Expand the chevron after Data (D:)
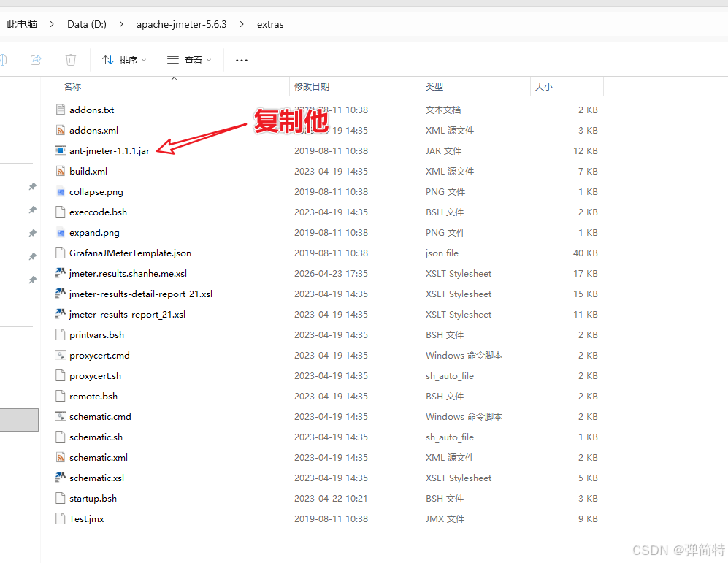The height and width of the screenshot is (563, 728). [121, 24]
